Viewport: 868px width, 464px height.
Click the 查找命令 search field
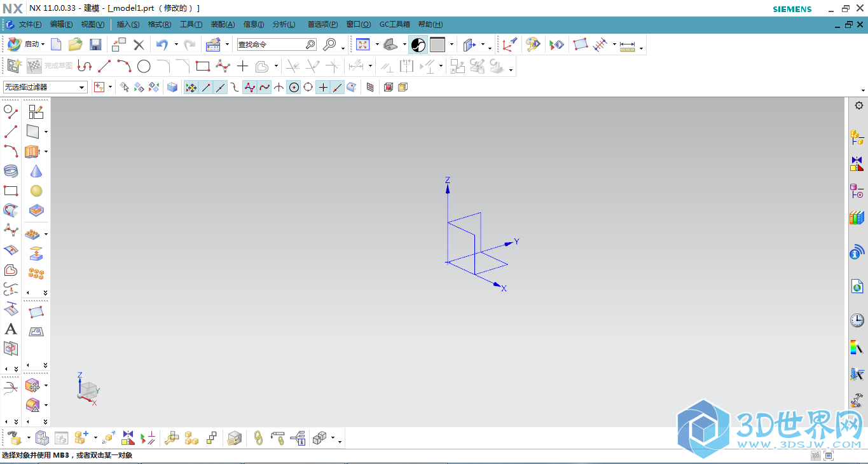(x=277, y=44)
